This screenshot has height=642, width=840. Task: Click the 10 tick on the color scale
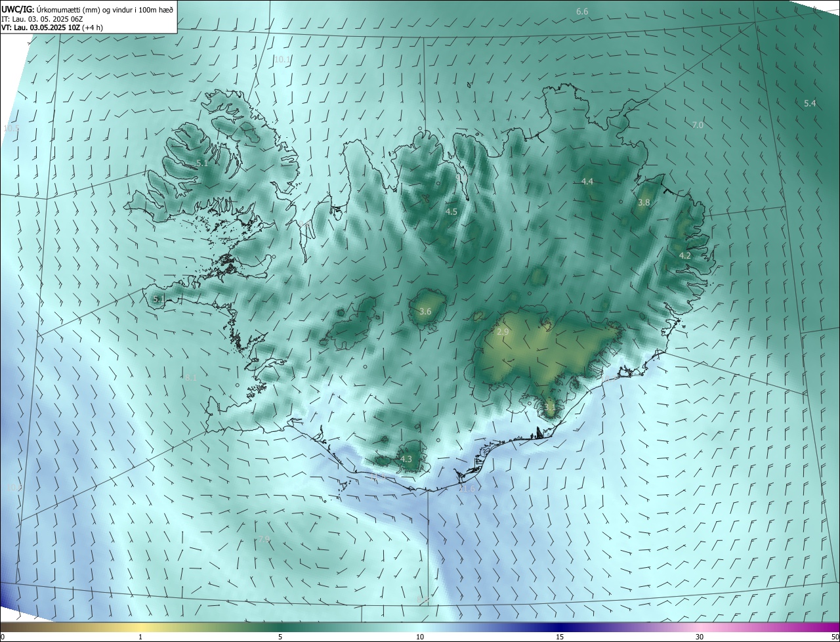[420, 637]
